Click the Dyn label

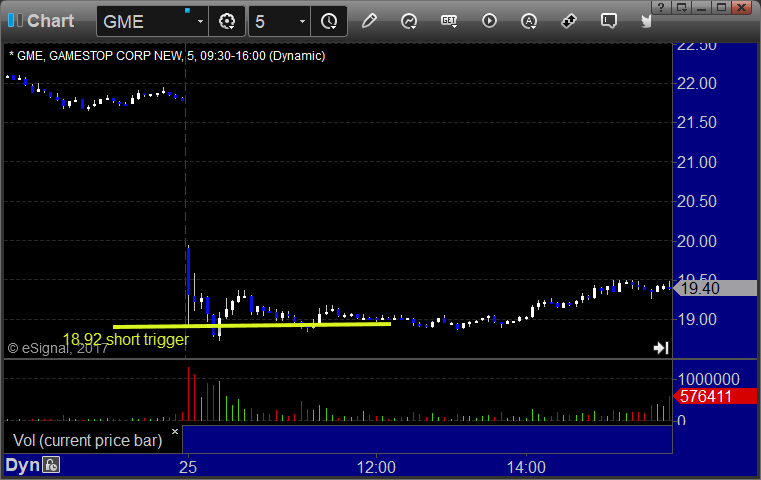coord(22,465)
